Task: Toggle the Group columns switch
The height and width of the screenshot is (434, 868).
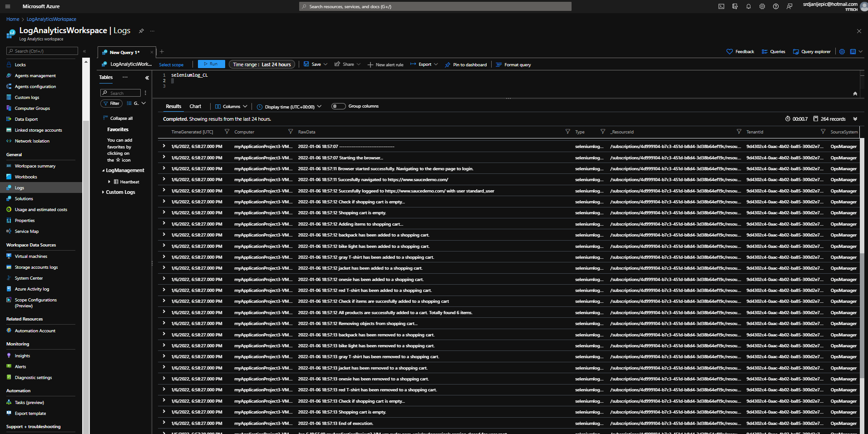Action: click(x=338, y=106)
